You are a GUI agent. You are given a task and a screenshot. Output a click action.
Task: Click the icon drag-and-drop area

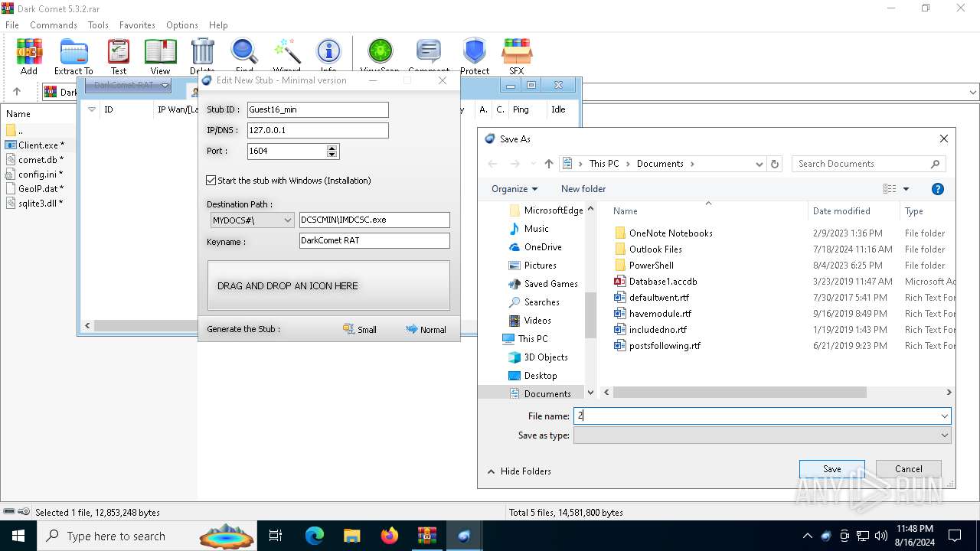pos(328,285)
